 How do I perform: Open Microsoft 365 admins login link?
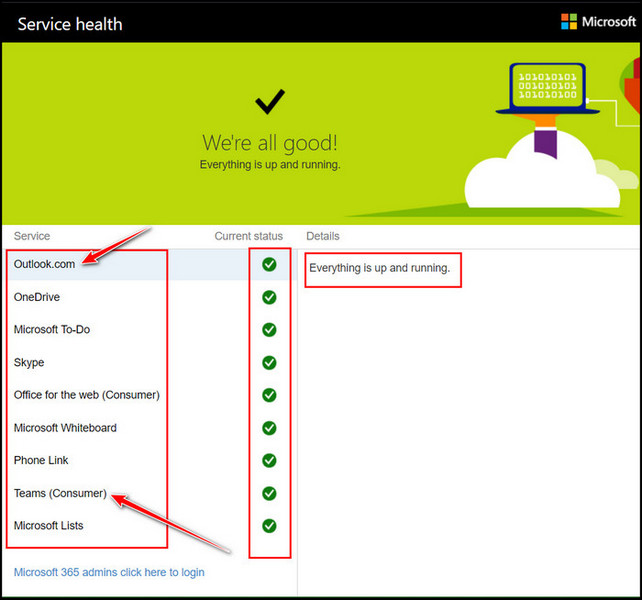pyautogui.click(x=109, y=572)
